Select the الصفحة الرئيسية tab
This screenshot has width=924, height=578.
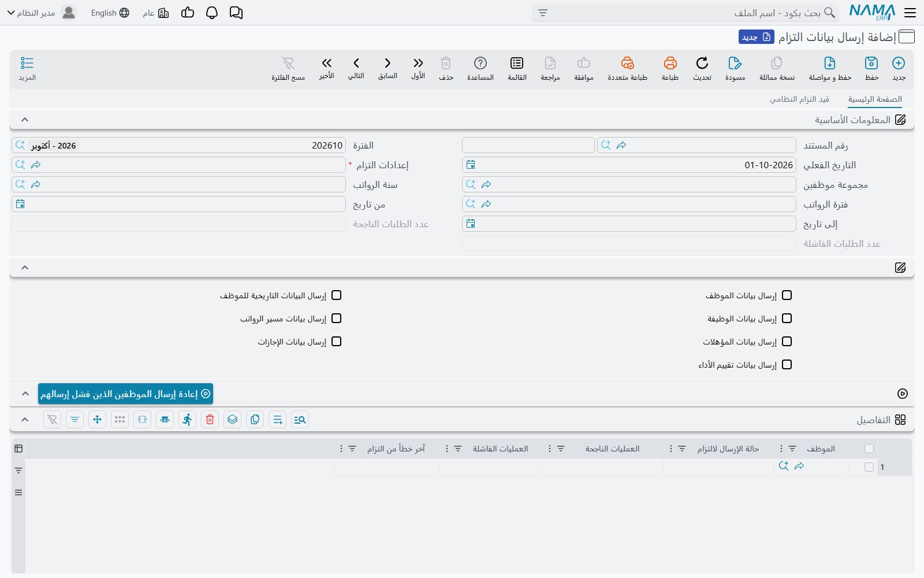tap(875, 99)
